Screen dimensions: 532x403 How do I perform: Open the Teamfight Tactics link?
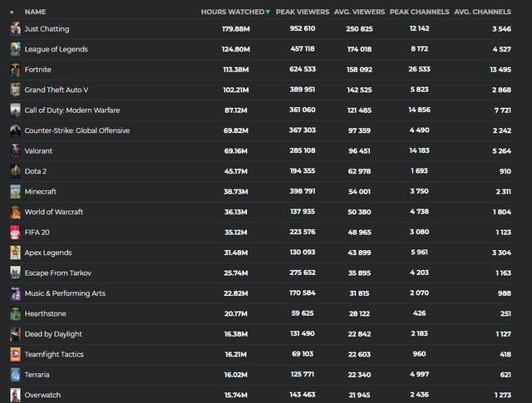tap(54, 355)
